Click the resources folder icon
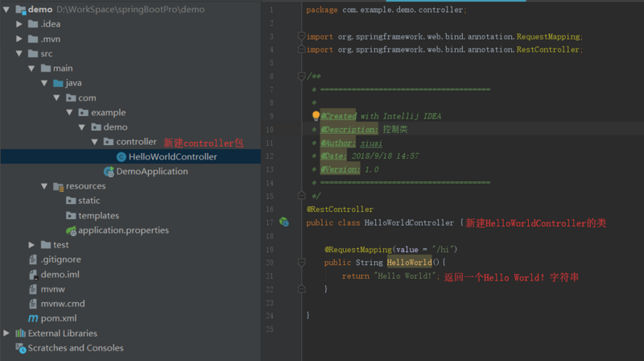The width and height of the screenshot is (644, 361). (x=58, y=186)
